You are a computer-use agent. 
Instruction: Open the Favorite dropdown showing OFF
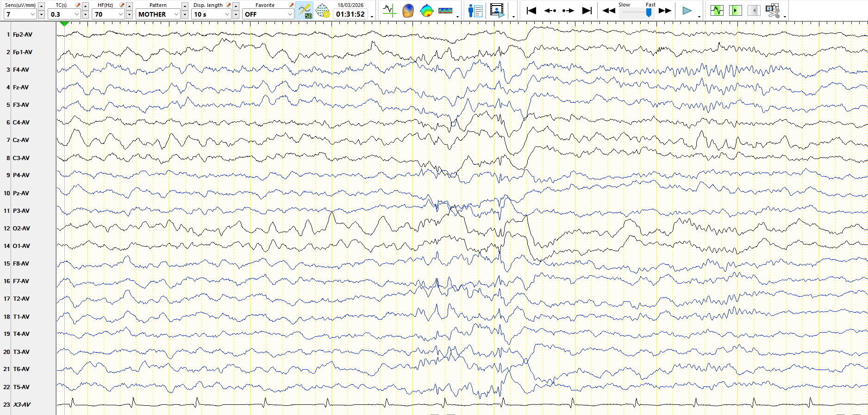tap(268, 14)
